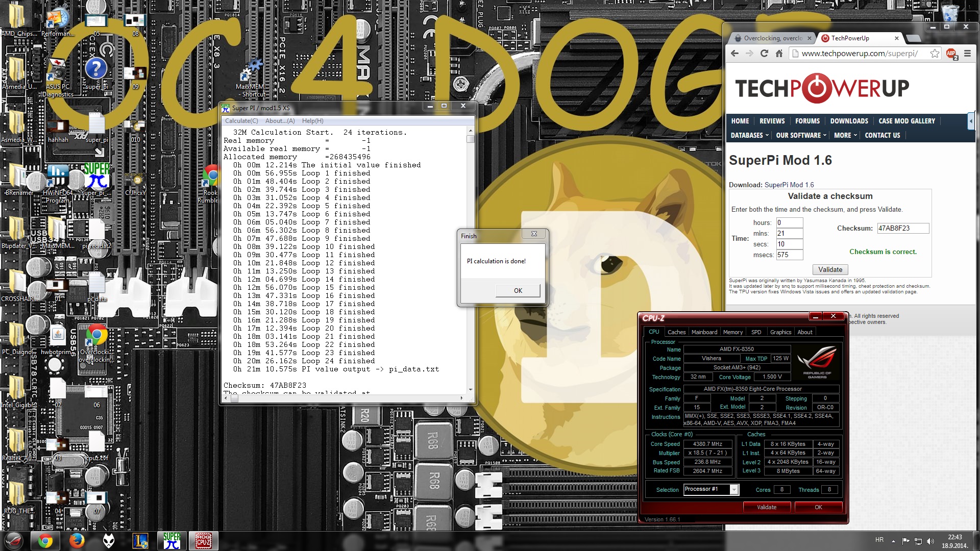Screen dimensions: 980x551
Task: Click the Checksum input field
Action: [x=902, y=228]
